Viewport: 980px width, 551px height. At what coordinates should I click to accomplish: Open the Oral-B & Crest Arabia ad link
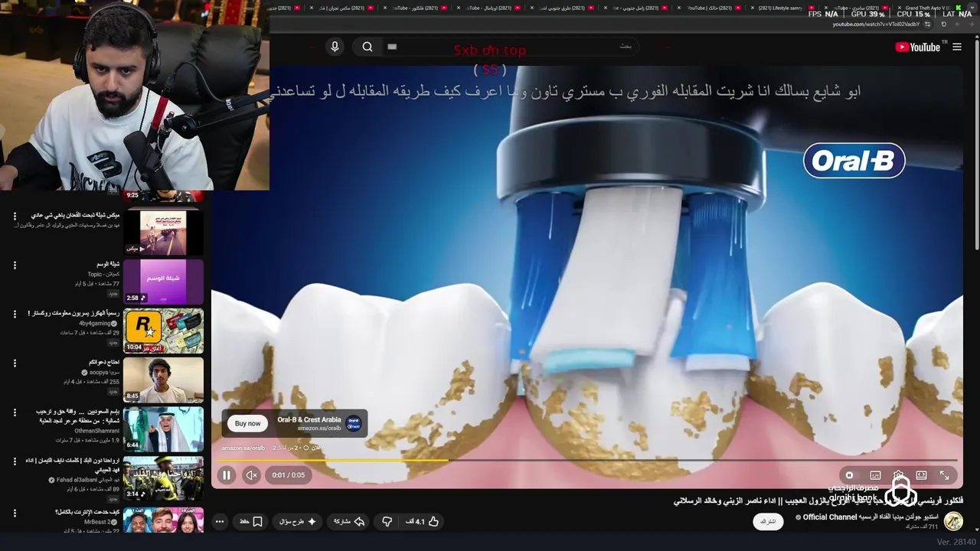[309, 423]
